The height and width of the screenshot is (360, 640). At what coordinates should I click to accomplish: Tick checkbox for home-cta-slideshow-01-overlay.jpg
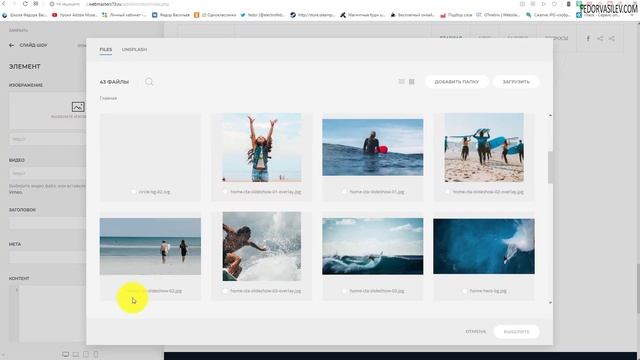[225, 192]
